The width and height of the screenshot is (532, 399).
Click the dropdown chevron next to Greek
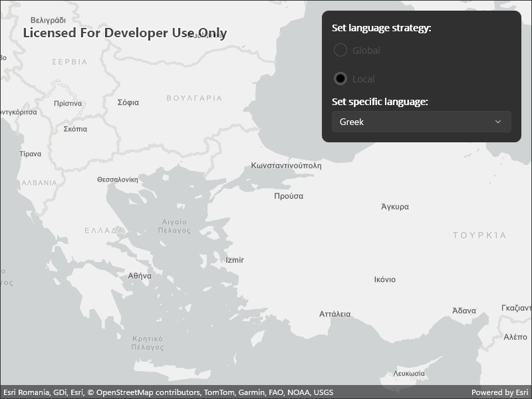click(497, 122)
